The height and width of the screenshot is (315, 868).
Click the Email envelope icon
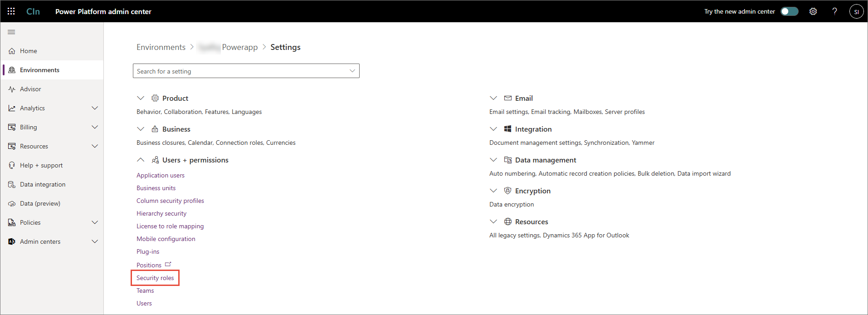(508, 98)
